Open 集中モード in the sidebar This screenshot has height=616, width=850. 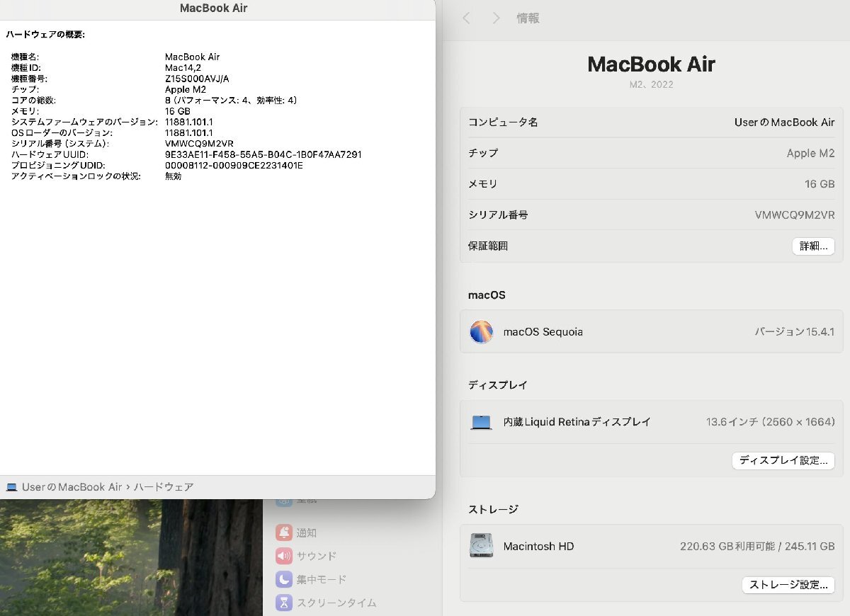click(311, 579)
